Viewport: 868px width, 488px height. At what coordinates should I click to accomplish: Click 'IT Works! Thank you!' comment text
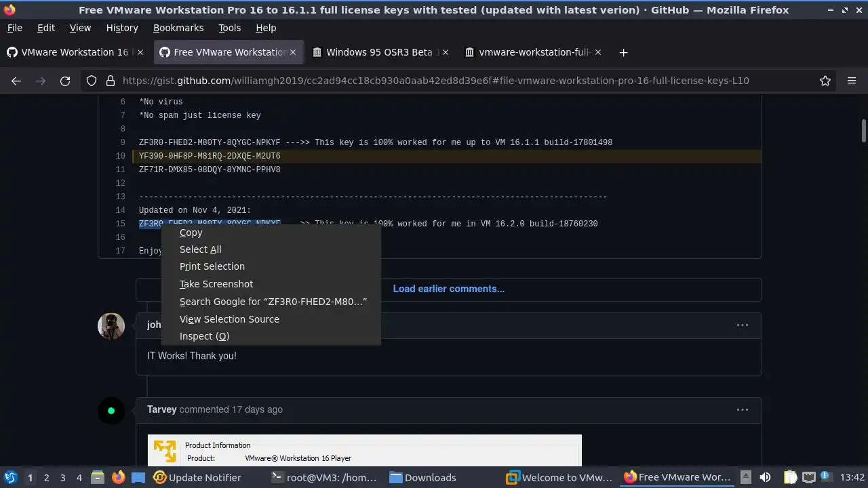tap(192, 356)
